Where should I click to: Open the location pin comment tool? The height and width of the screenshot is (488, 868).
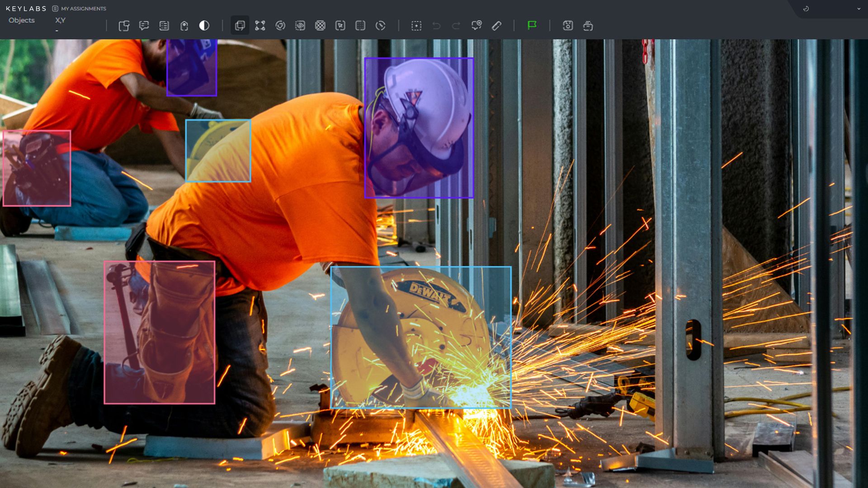(x=476, y=26)
